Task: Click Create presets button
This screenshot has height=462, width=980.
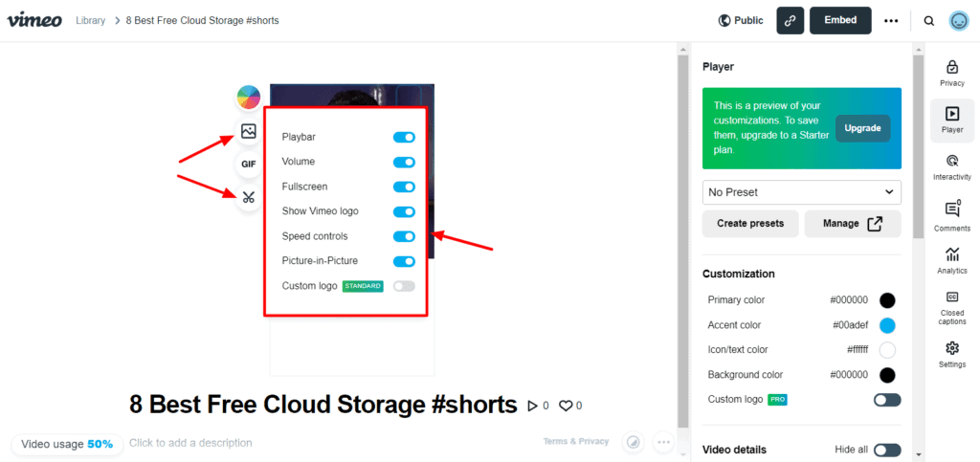Action: 750,224
